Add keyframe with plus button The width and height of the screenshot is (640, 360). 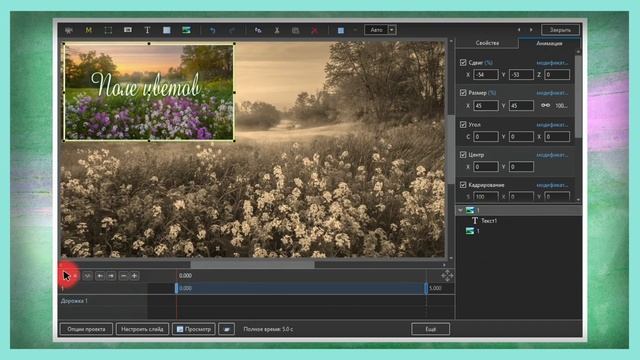[x=134, y=276]
